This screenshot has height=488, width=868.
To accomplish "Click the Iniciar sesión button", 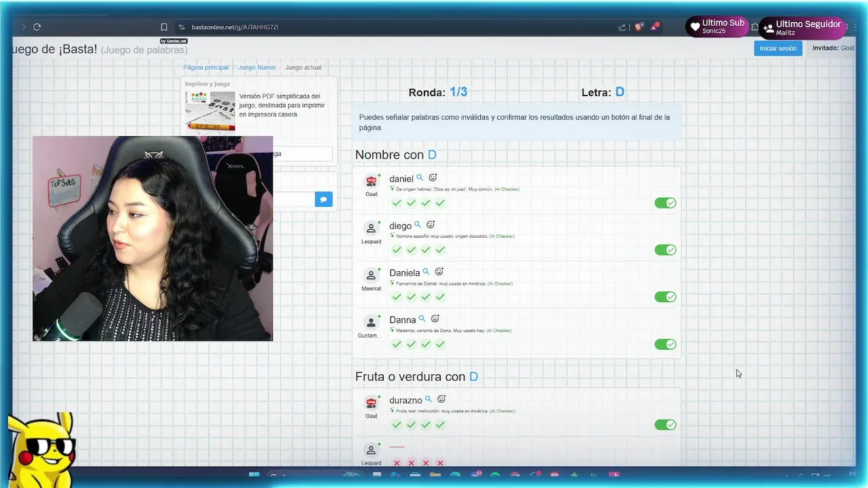I will coord(778,48).
